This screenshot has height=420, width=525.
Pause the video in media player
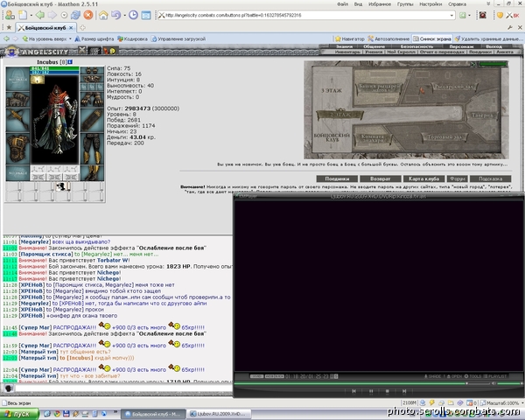point(371,391)
